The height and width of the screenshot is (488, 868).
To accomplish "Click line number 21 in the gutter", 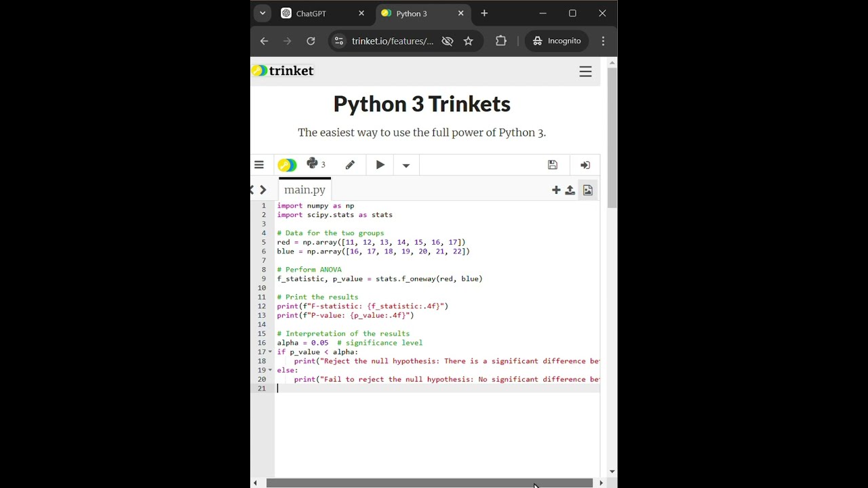I will point(262,388).
